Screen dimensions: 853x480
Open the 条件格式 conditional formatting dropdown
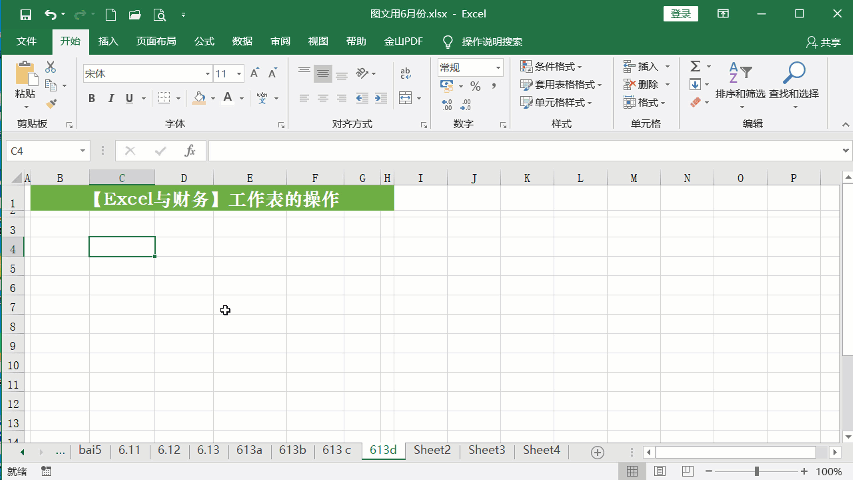[561, 66]
